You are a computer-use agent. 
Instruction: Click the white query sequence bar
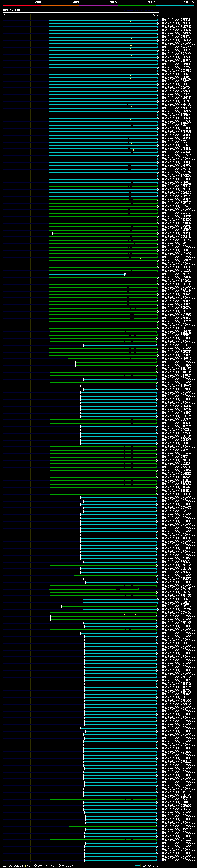click(81, 13)
